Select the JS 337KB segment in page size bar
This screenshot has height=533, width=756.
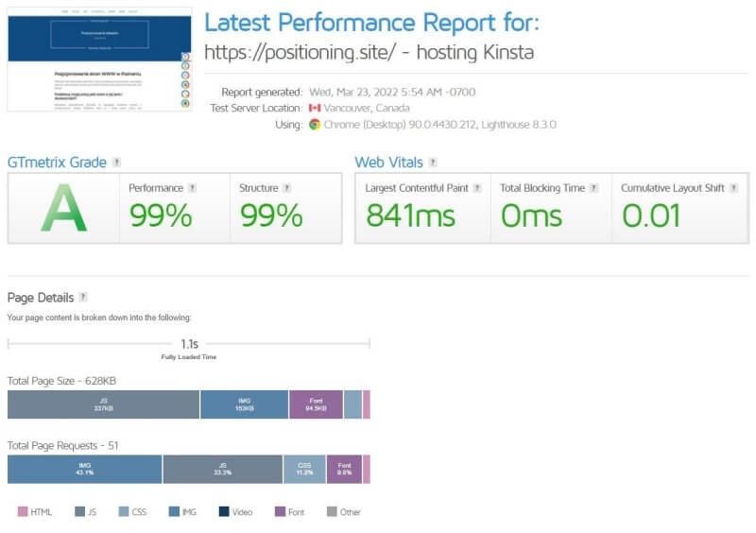point(103,404)
